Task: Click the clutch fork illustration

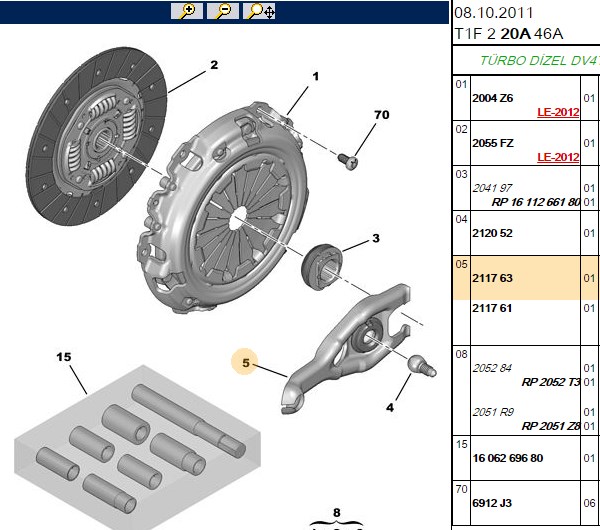Action: pyautogui.click(x=346, y=348)
